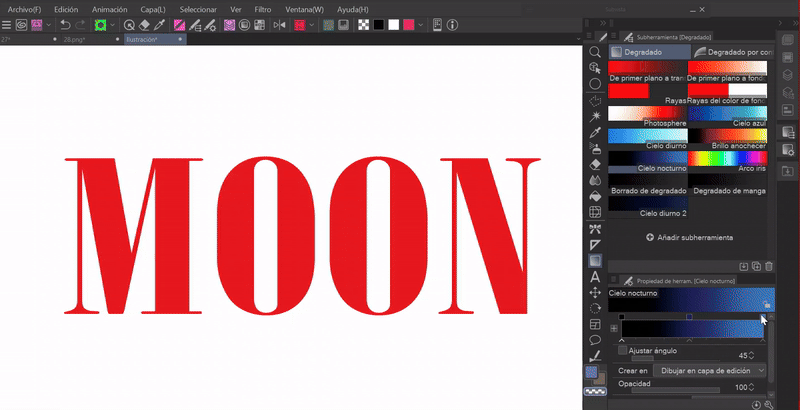Open the Edición menu
This screenshot has width=800, height=410.
(x=66, y=9)
